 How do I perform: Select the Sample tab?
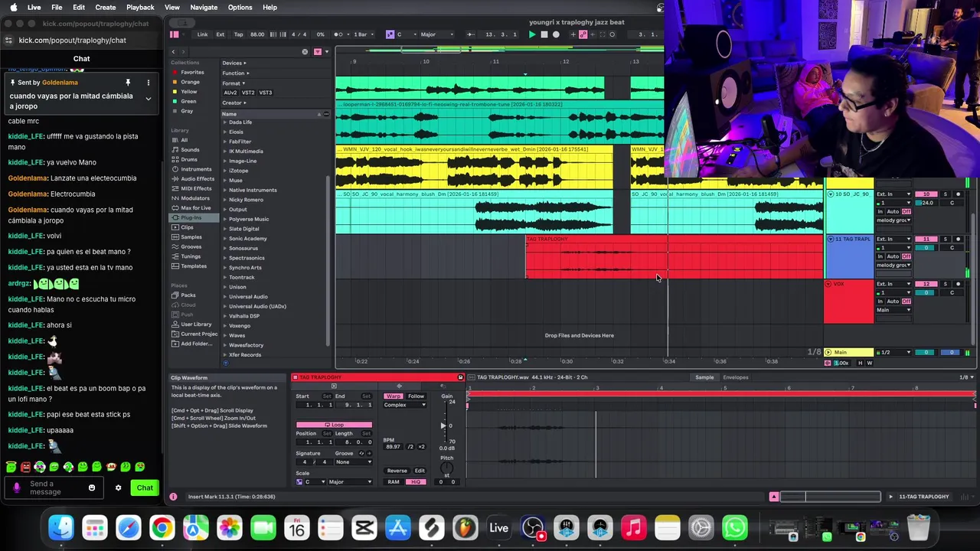(x=704, y=377)
